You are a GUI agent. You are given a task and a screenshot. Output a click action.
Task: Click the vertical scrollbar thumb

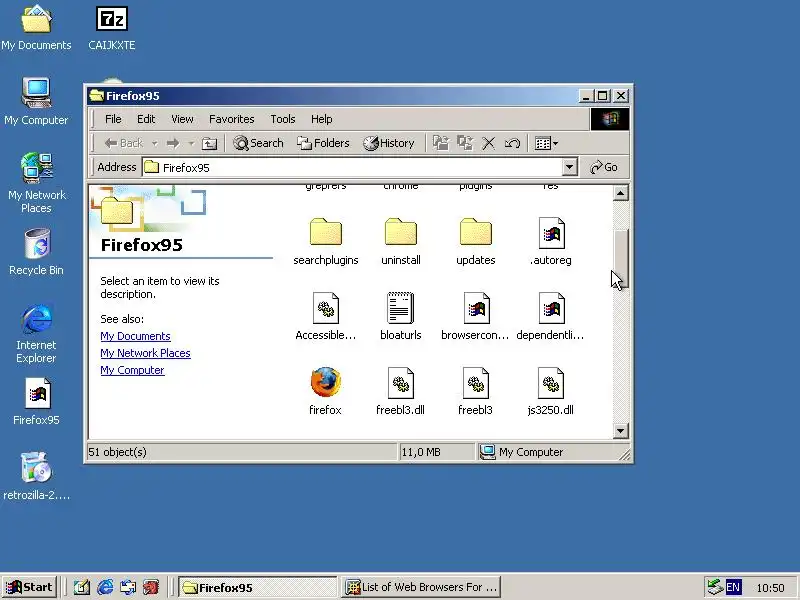click(620, 259)
